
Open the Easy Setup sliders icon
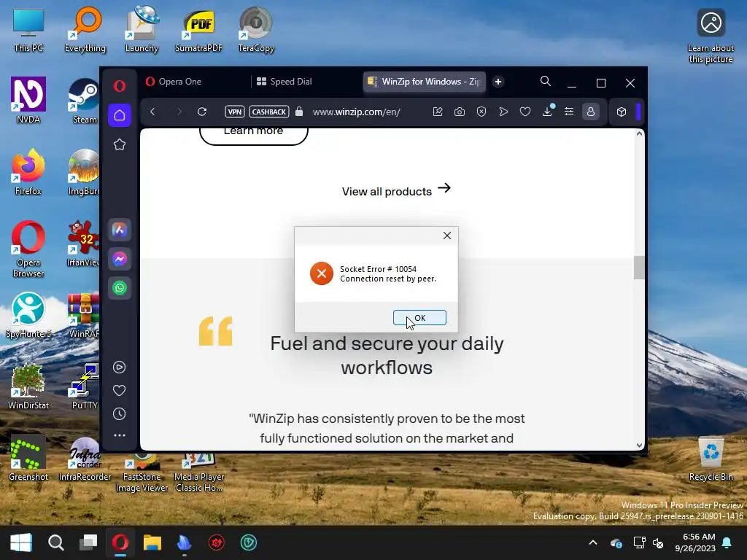569,112
